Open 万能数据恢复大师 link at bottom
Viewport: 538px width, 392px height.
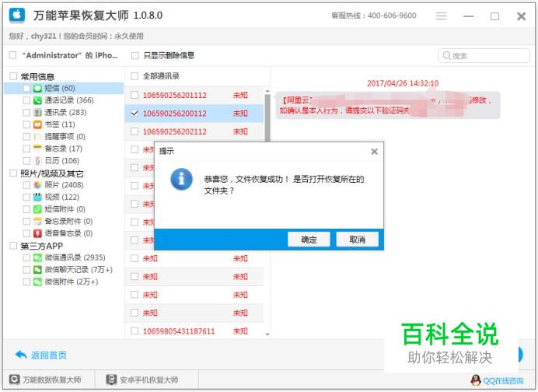pos(52,380)
